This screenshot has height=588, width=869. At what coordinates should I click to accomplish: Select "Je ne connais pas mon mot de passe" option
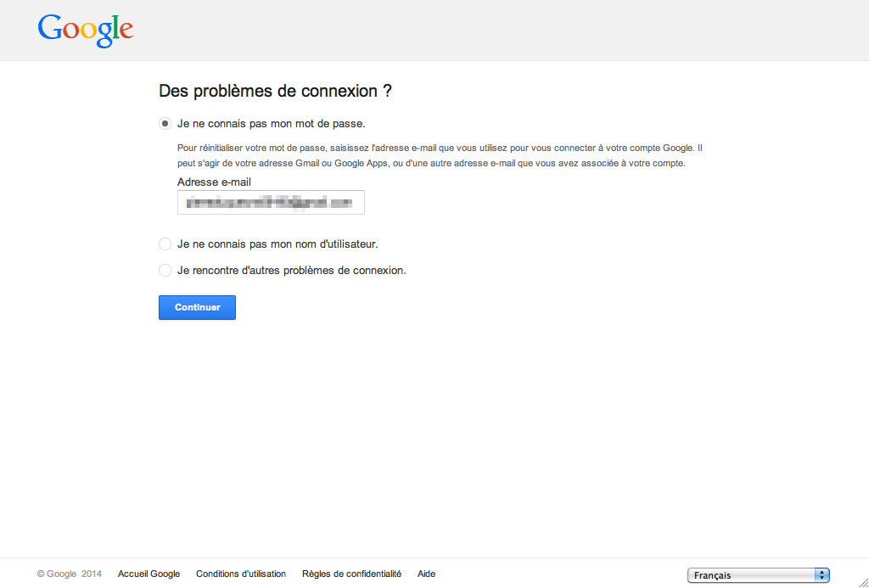click(x=165, y=124)
